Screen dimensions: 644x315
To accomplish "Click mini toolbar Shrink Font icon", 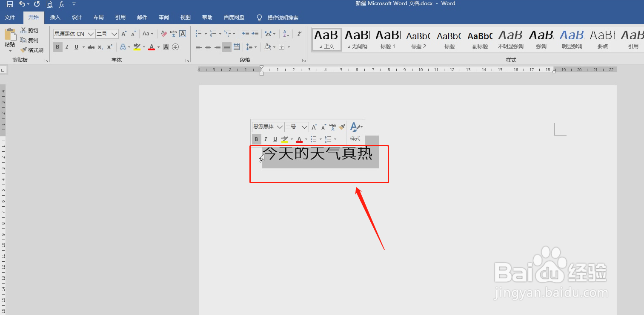I will tap(323, 127).
